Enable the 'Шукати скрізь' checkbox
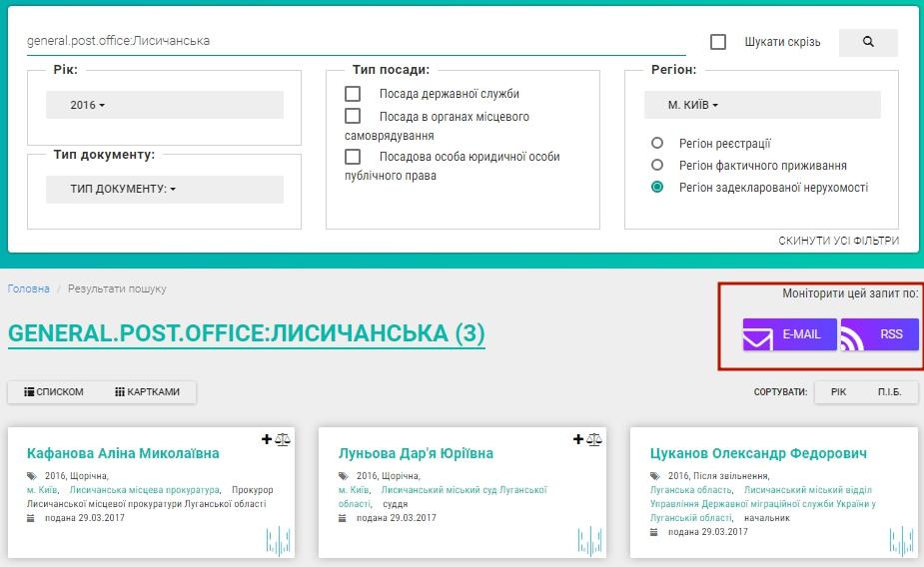 (x=718, y=42)
